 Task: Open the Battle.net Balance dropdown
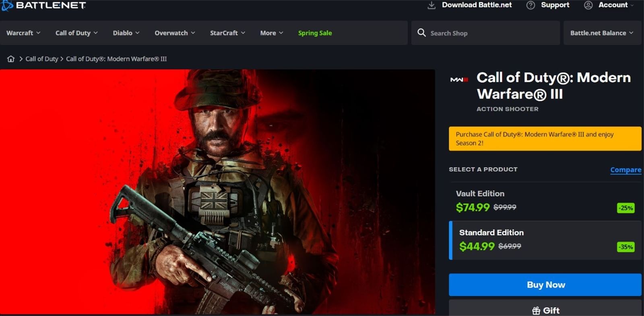pos(602,33)
